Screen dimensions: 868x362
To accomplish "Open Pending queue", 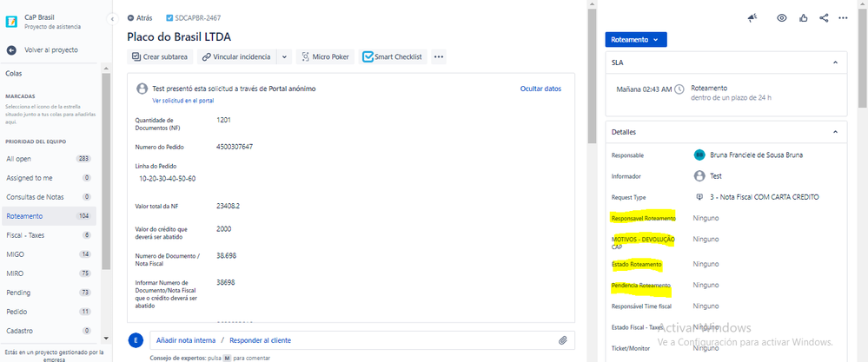I will pyautogui.click(x=49, y=293).
